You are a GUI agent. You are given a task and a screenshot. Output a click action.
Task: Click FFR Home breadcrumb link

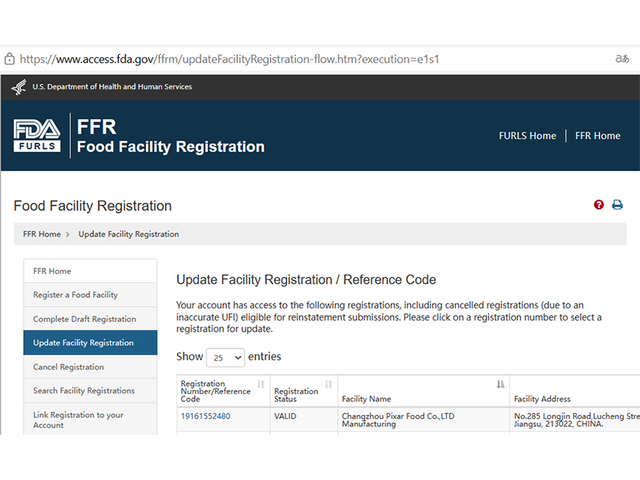pos(42,234)
